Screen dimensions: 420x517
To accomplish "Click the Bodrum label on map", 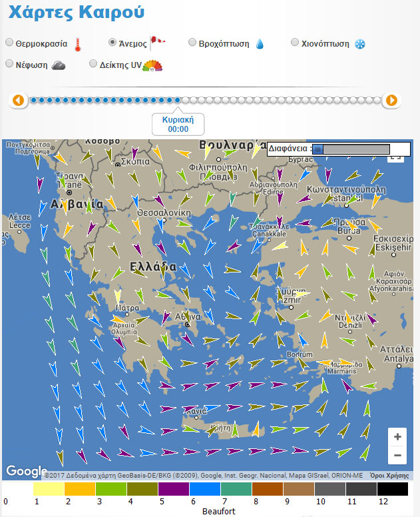I will tap(300, 354).
